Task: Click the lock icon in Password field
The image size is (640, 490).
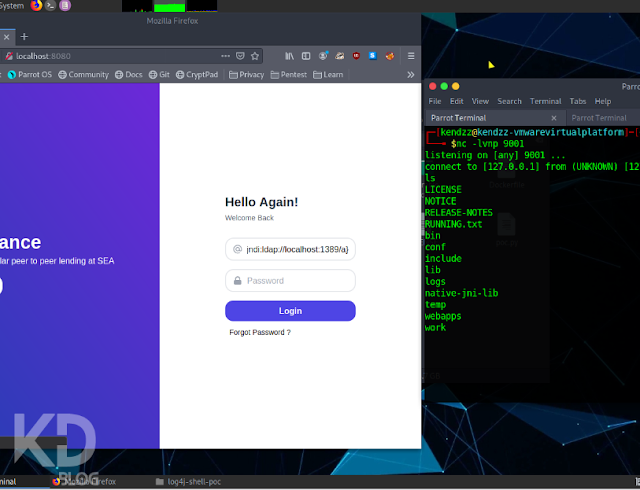Action: point(238,281)
